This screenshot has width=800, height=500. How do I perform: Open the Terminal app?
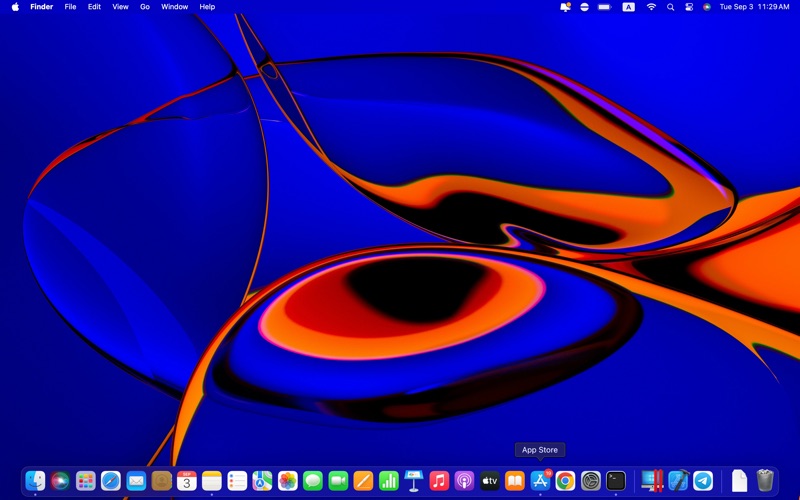(x=616, y=481)
